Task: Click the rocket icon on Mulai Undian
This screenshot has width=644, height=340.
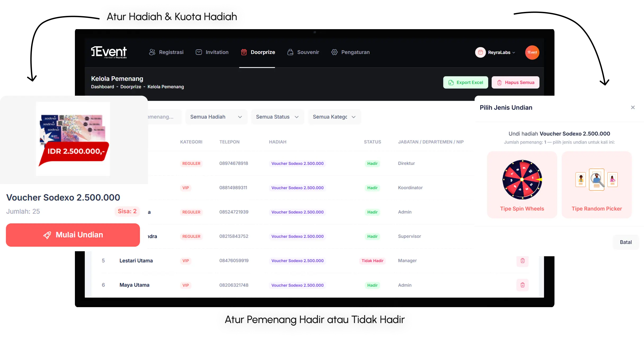Action: [x=47, y=235]
